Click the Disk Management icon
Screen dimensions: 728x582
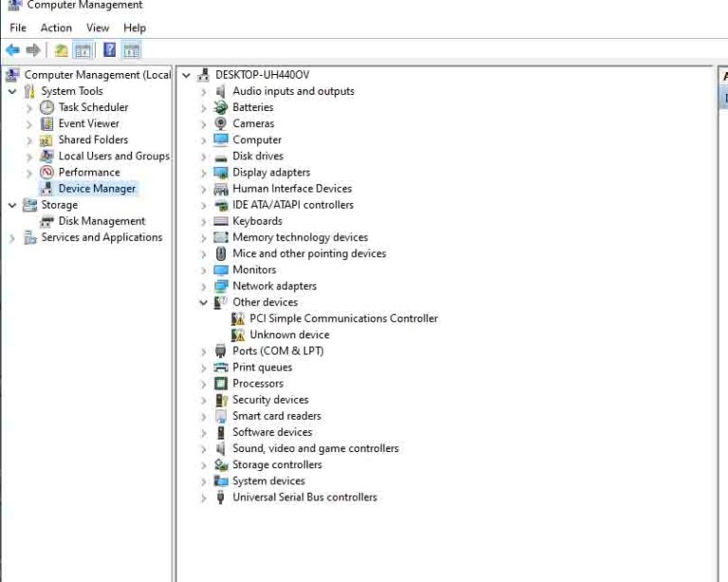click(x=47, y=221)
